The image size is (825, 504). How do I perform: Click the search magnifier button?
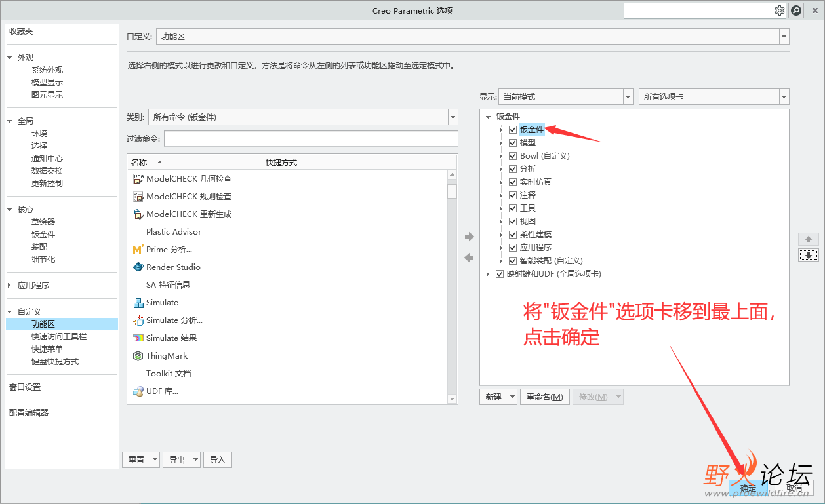click(x=795, y=10)
